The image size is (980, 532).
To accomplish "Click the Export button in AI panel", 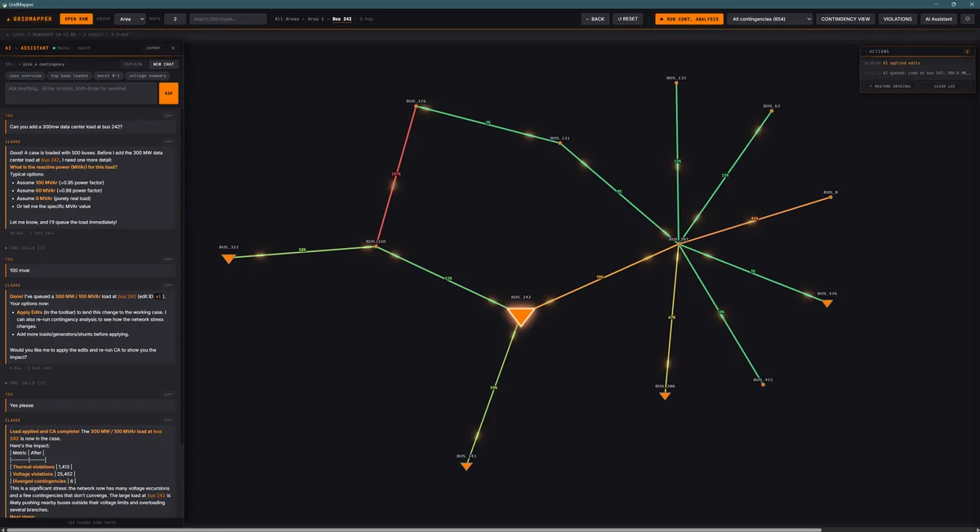I will coord(154,48).
